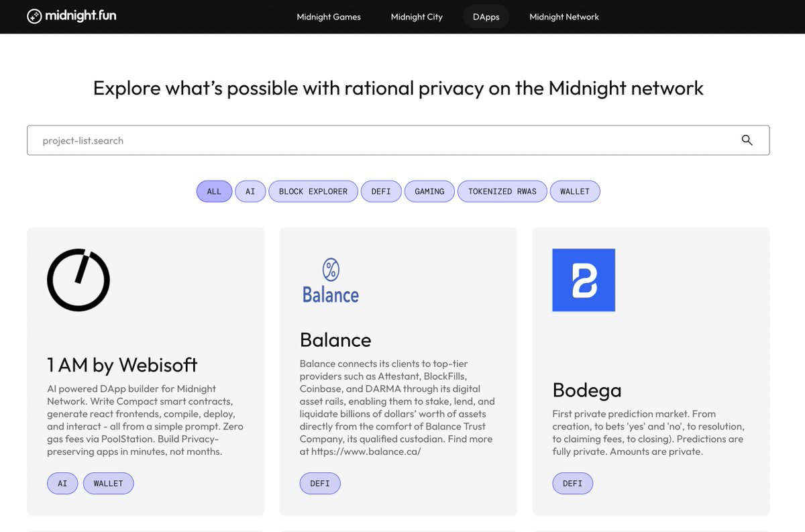Enable the GAMING category filter

(x=429, y=191)
